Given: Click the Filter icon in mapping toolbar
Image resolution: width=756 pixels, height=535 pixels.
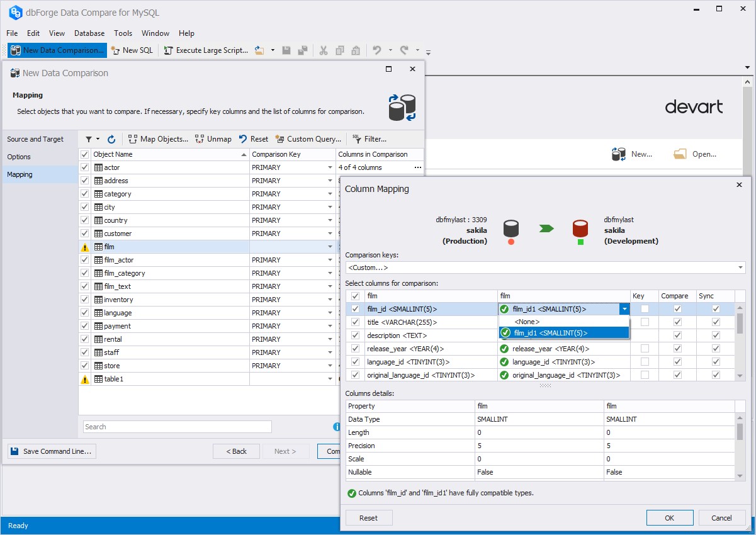Looking at the screenshot, I should click(x=357, y=139).
